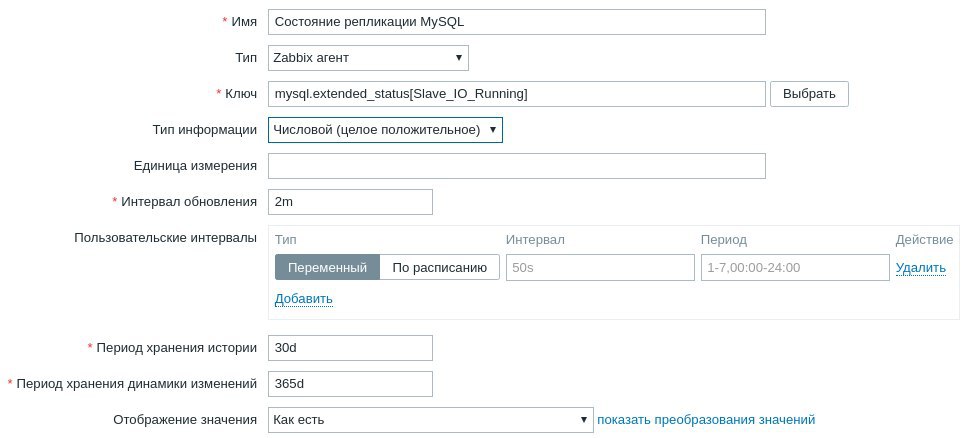
Task: Click the Период хранения истории label
Action: [x=176, y=348]
